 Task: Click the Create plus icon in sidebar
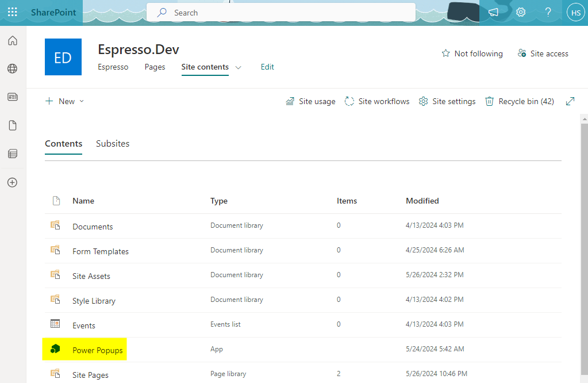pyautogui.click(x=13, y=182)
